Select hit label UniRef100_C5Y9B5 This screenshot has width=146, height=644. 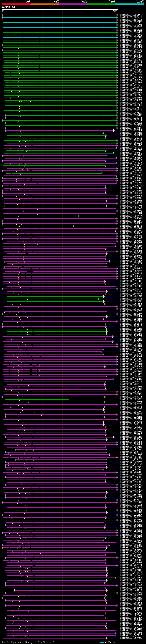point(131,156)
